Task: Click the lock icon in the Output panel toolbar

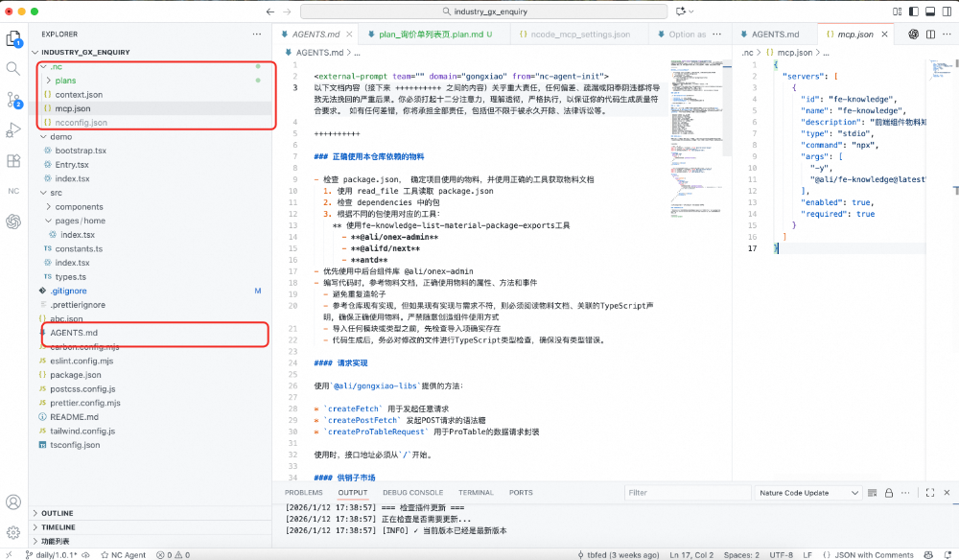Action: click(x=889, y=492)
